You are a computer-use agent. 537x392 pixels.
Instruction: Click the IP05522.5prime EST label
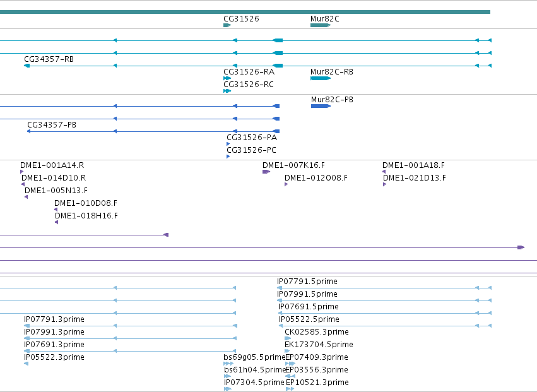point(309,319)
